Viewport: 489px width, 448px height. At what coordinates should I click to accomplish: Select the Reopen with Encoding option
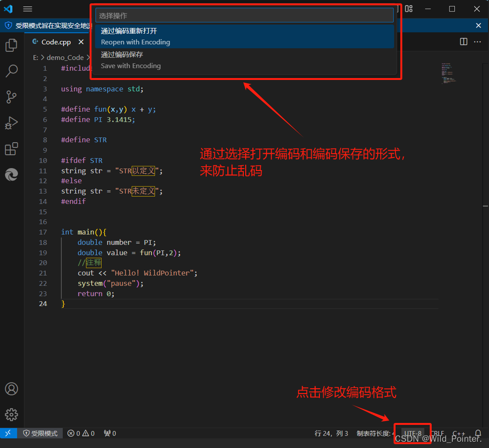[246, 36]
